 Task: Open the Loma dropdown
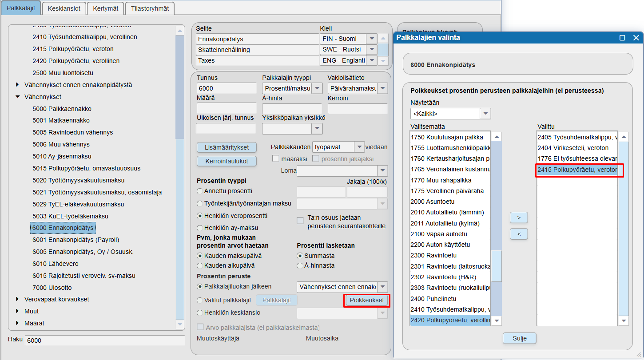click(x=382, y=170)
